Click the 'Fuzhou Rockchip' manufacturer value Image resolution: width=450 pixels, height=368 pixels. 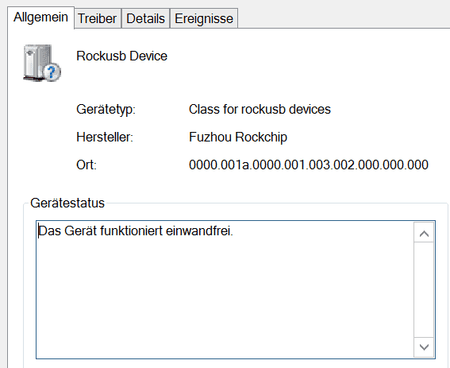[x=238, y=137]
